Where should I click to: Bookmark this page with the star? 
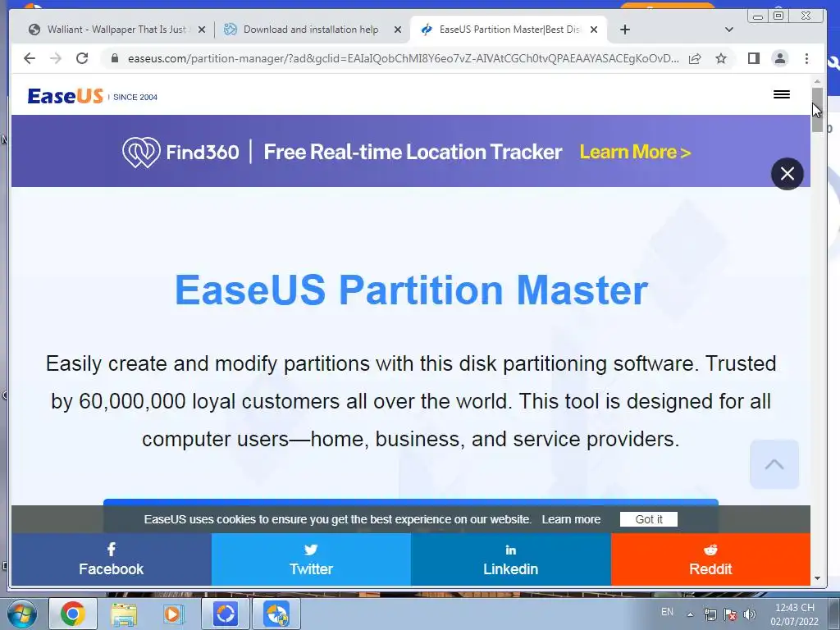click(721, 58)
